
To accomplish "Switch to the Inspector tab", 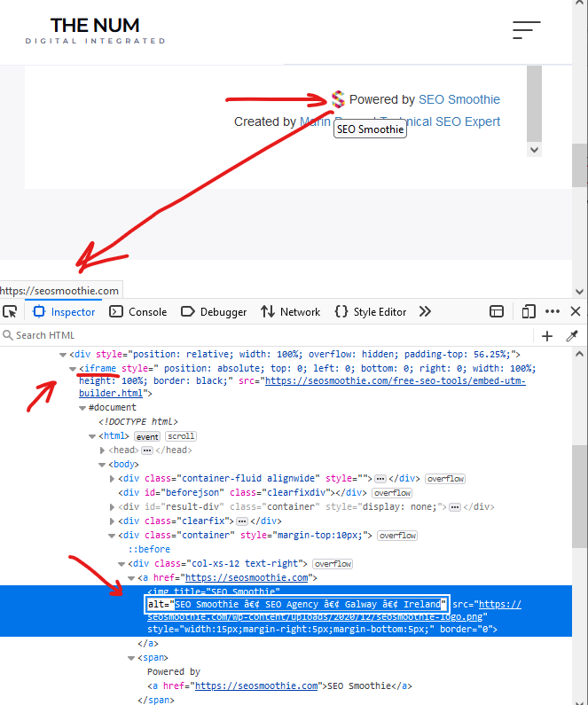I will [64, 311].
